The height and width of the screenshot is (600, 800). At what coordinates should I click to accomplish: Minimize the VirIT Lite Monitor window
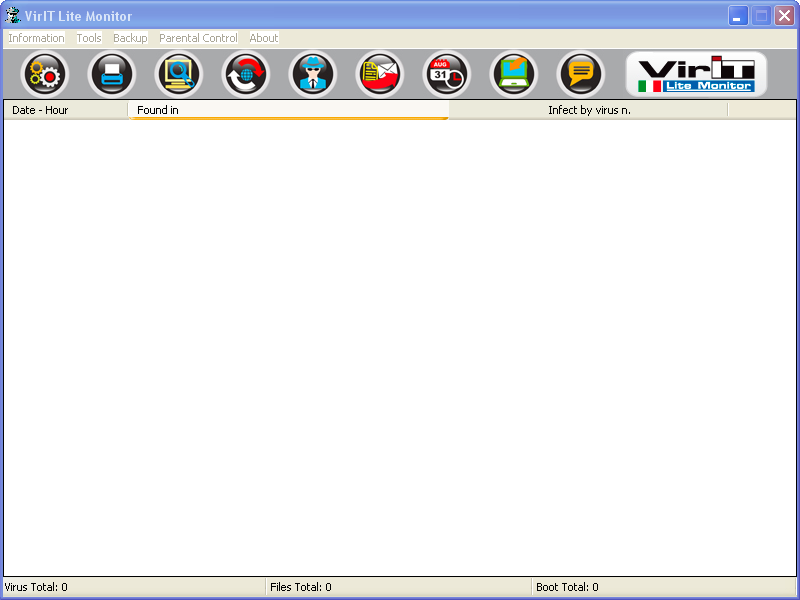(x=738, y=16)
